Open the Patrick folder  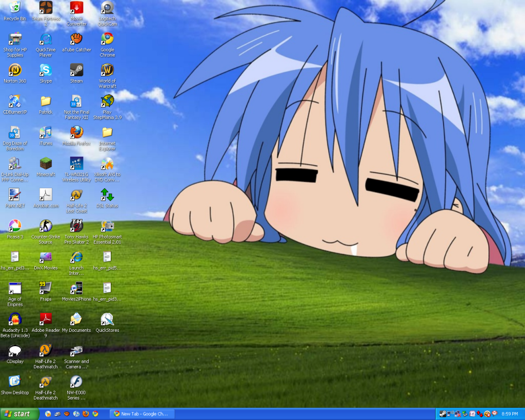[46, 105]
